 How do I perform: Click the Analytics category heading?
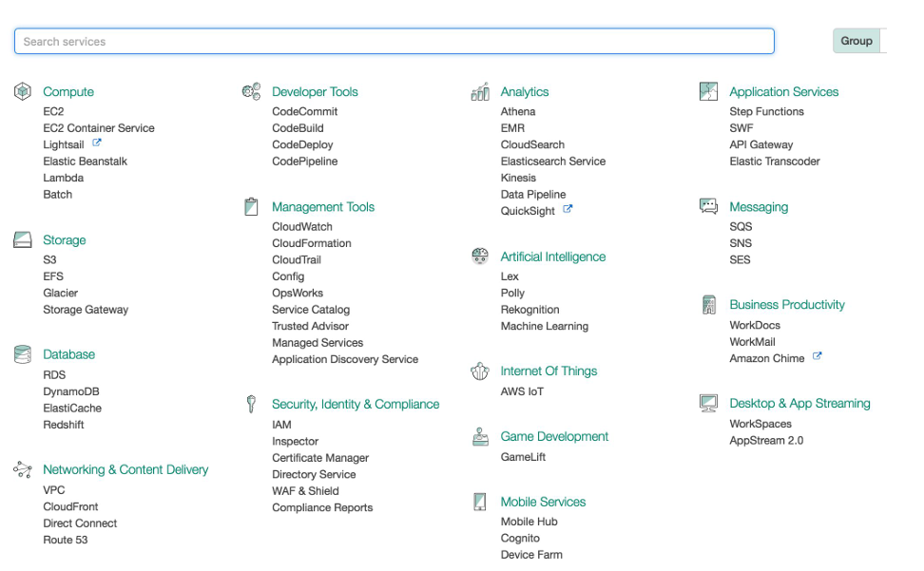525,91
